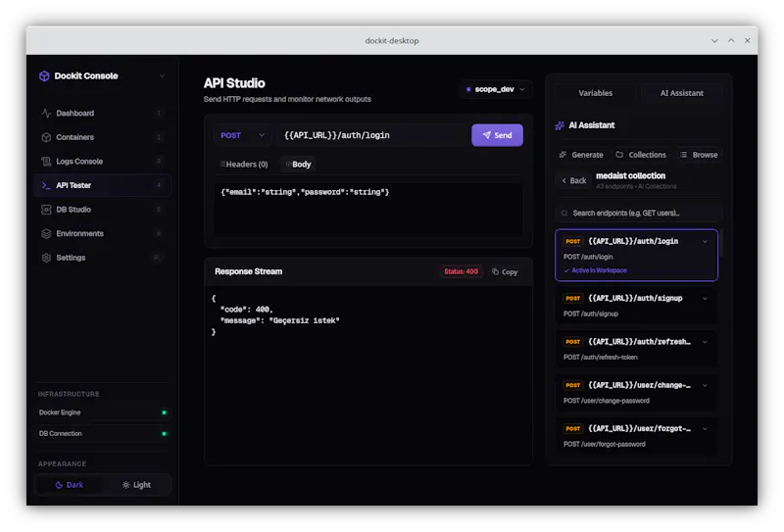The width and height of the screenshot is (784, 532).
Task: Click the Dockit Console cube logo icon
Action: tap(44, 76)
